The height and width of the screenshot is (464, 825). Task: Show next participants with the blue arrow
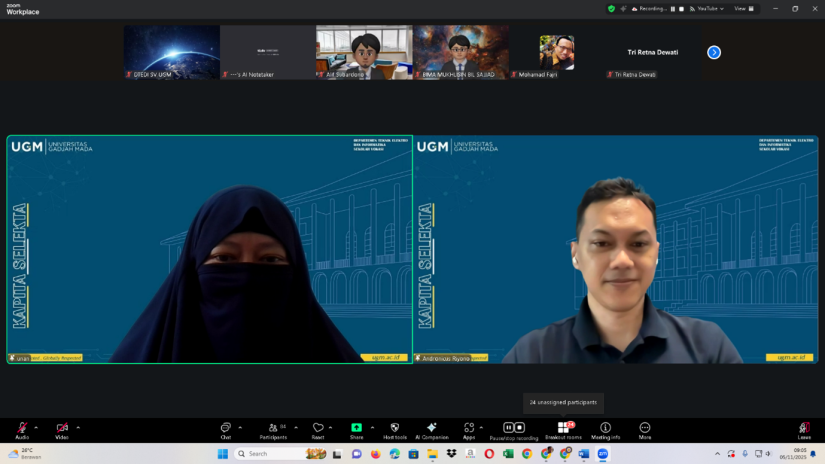(714, 52)
